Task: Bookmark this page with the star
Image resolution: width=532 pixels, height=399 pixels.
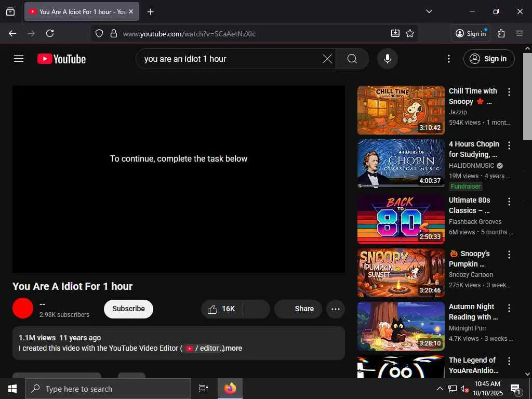Action: pos(410,33)
